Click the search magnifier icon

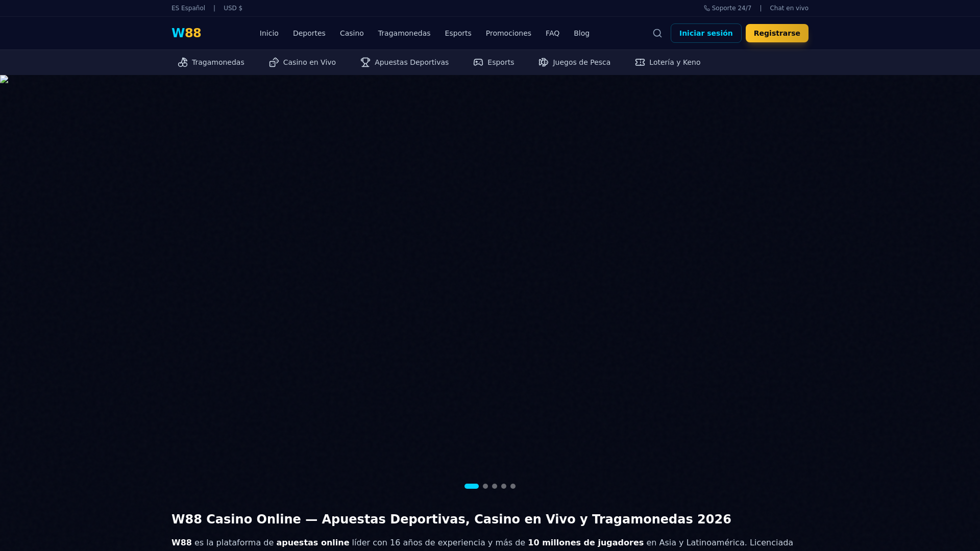[x=657, y=33]
